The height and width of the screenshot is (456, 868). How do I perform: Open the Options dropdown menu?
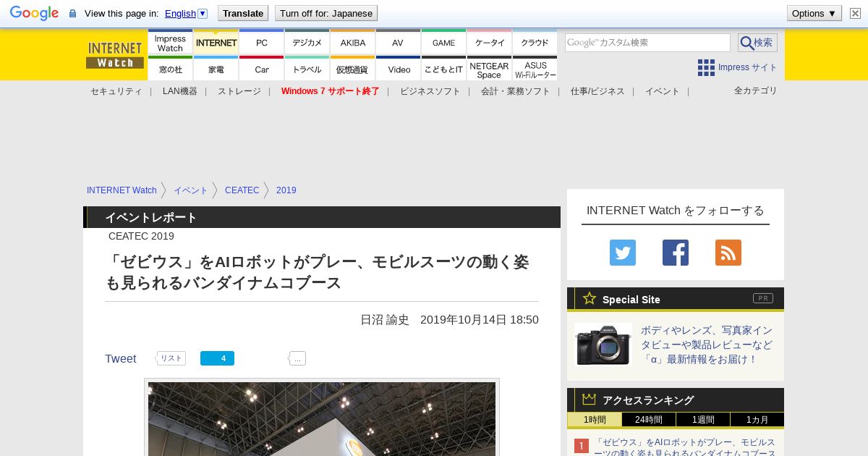[x=814, y=13]
